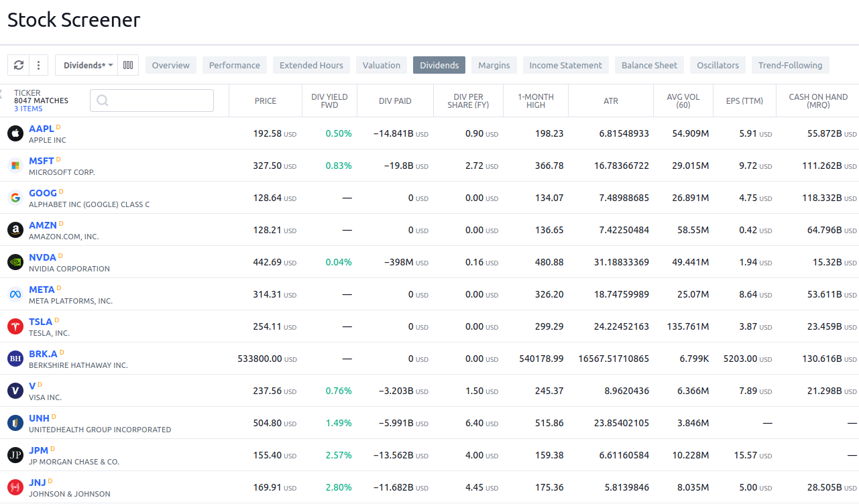Switch to the Performance tab
859x504 pixels.
coord(235,65)
